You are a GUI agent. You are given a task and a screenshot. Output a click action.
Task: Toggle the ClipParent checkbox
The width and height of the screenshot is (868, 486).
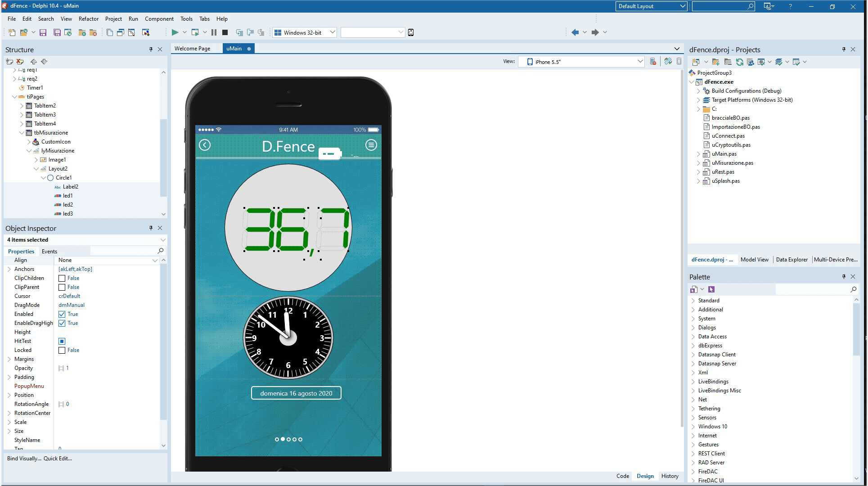(x=62, y=288)
